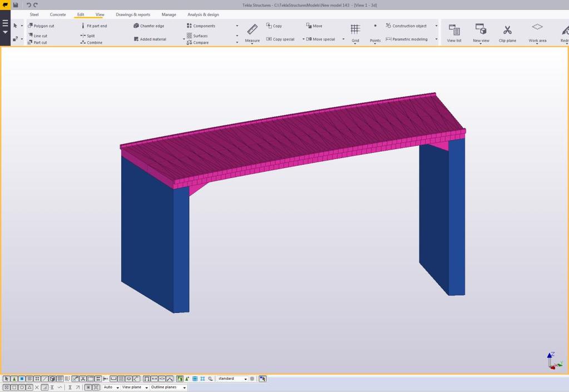Select the Line cut tool
This screenshot has width=569, height=392.
(x=37, y=36)
